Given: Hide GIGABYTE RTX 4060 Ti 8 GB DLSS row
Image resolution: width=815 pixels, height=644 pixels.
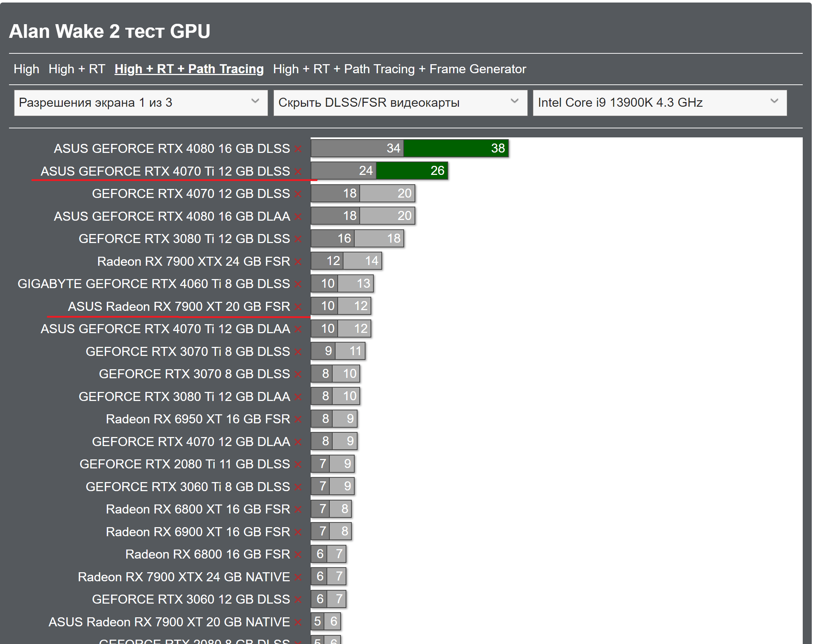Looking at the screenshot, I should coord(298,284).
